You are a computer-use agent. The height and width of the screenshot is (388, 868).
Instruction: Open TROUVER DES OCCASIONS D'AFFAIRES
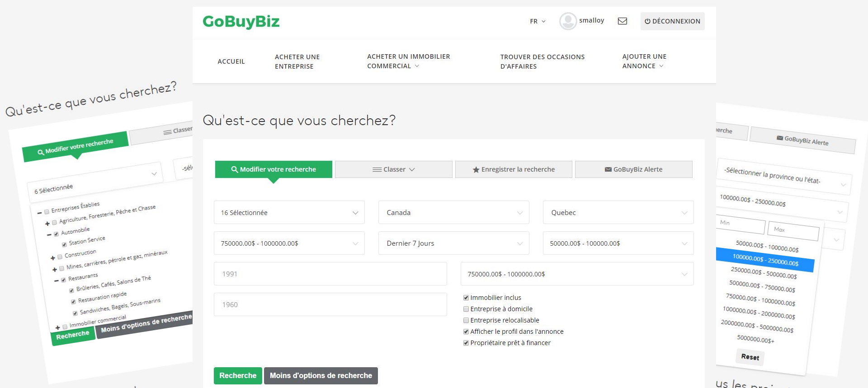[542, 61]
